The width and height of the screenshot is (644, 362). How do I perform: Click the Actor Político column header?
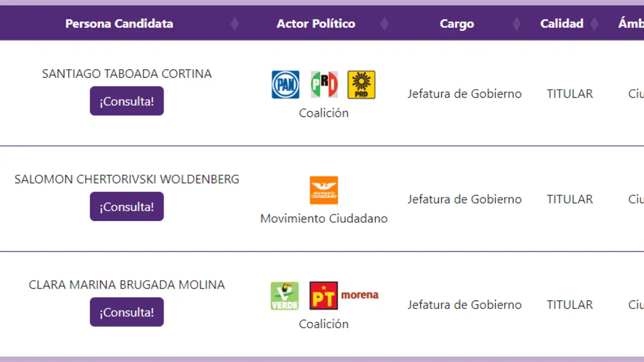coord(316,24)
